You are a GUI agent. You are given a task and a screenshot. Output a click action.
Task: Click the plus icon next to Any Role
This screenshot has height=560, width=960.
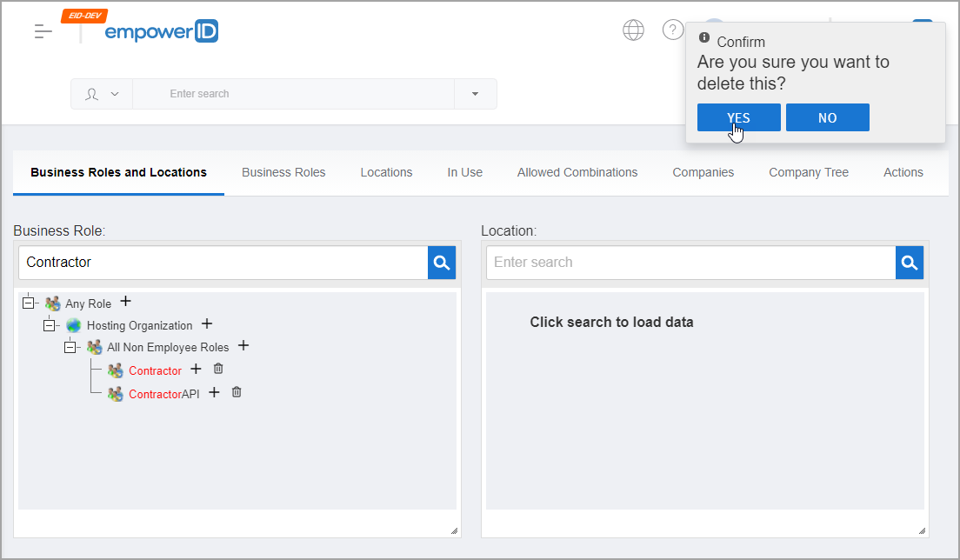(126, 302)
